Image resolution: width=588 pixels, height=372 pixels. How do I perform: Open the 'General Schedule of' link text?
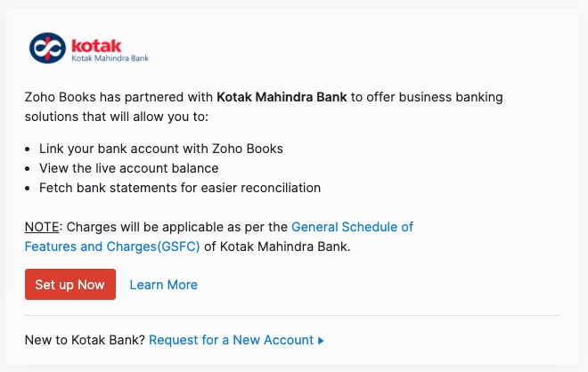click(352, 227)
